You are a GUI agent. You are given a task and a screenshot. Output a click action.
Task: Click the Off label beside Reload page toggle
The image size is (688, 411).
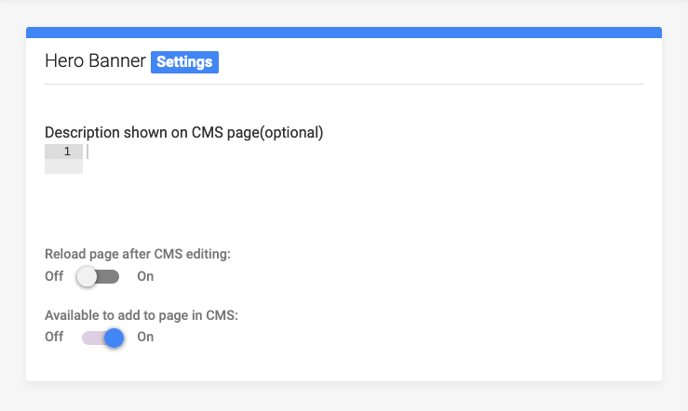click(54, 276)
